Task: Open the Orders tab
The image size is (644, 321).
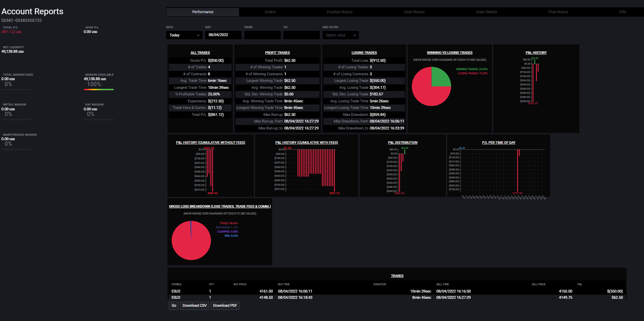Action: [270, 12]
